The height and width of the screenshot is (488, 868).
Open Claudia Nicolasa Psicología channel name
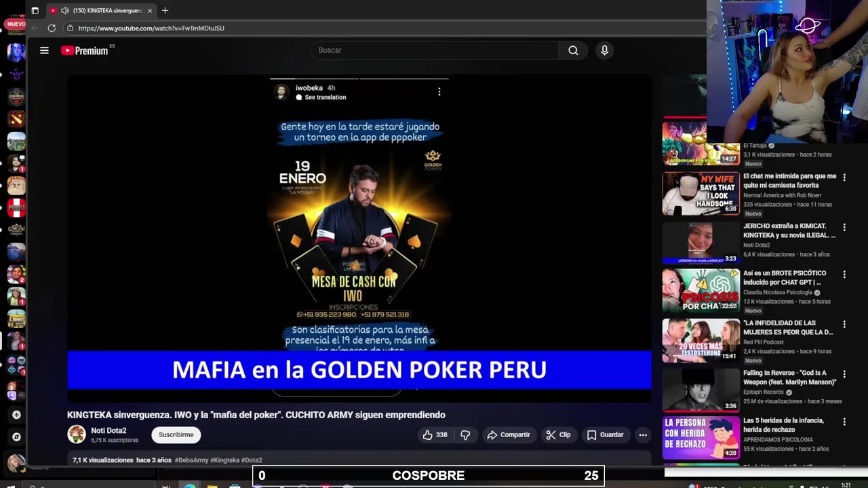(x=777, y=293)
